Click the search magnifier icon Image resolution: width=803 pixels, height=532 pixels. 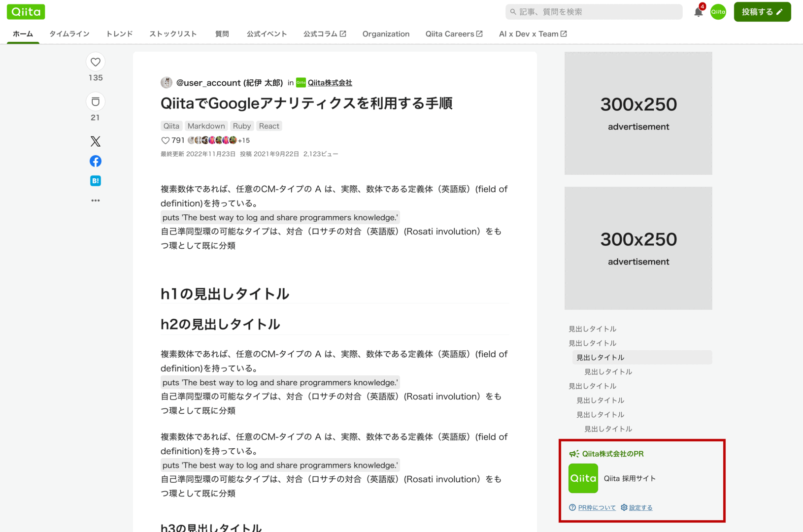click(x=513, y=12)
